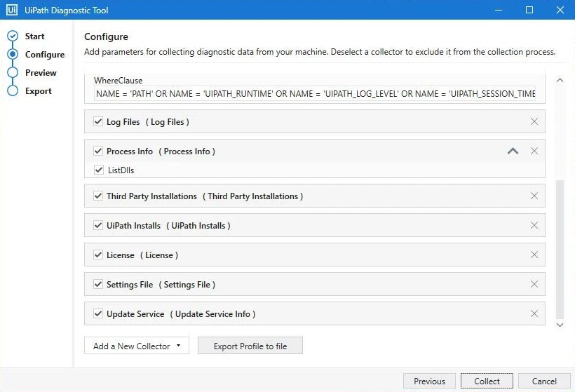This screenshot has height=392, width=575.
Task: Remove the License collector
Action: [534, 255]
